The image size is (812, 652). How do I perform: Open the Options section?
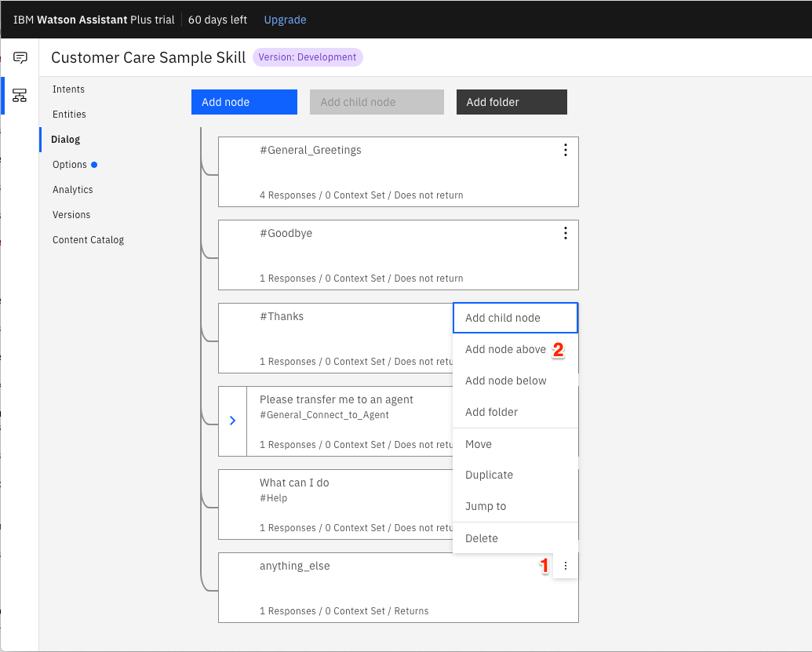tap(70, 165)
